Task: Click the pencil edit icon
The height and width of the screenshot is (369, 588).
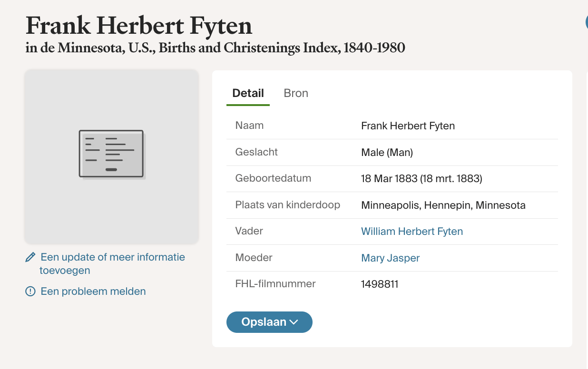Action: coord(30,258)
